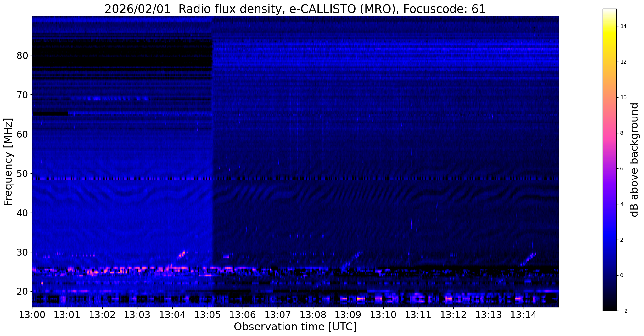The height and width of the screenshot is (336, 644).
Task: Click the colorbar tick label 10
Action: pyautogui.click(x=623, y=98)
